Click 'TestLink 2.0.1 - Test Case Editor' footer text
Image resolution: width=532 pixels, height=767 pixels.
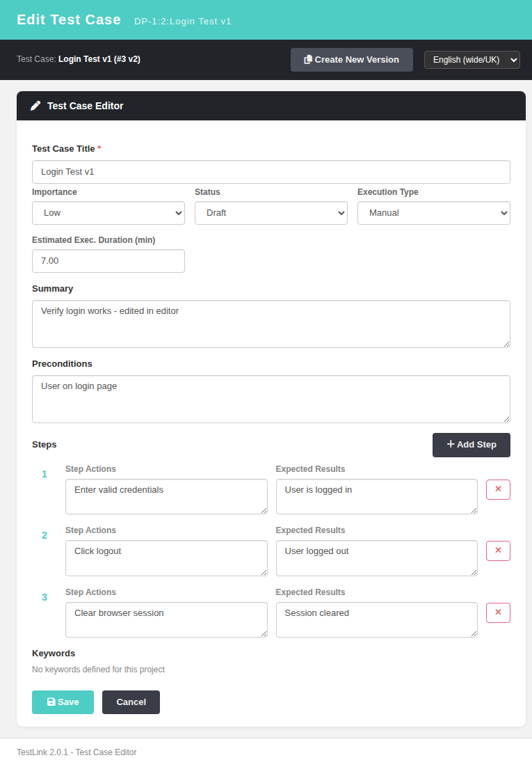(x=76, y=752)
